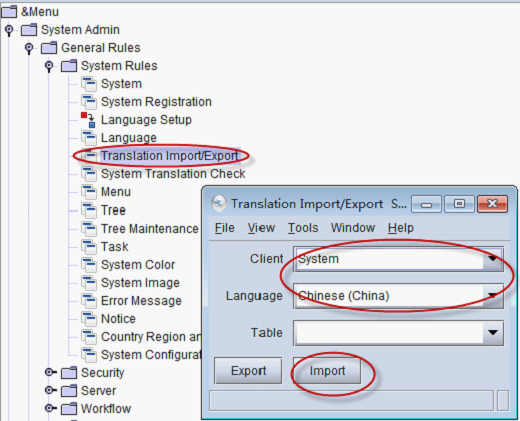Click the System Rules folder icon
The height and width of the screenshot is (421, 520).
[x=69, y=66]
